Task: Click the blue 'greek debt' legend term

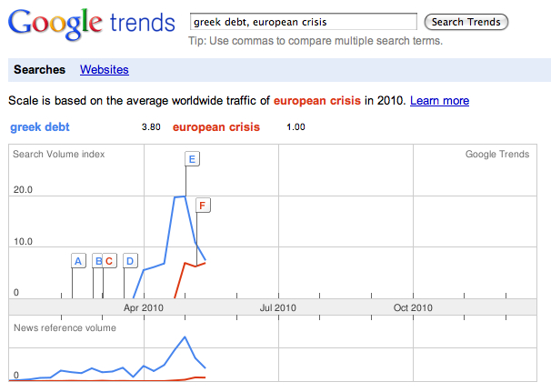Action: coord(39,126)
